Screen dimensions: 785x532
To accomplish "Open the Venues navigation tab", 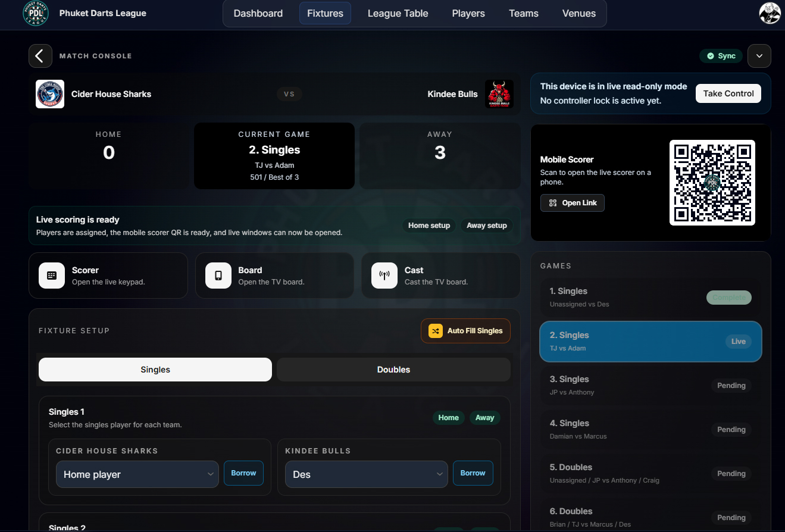I will 578,13.
